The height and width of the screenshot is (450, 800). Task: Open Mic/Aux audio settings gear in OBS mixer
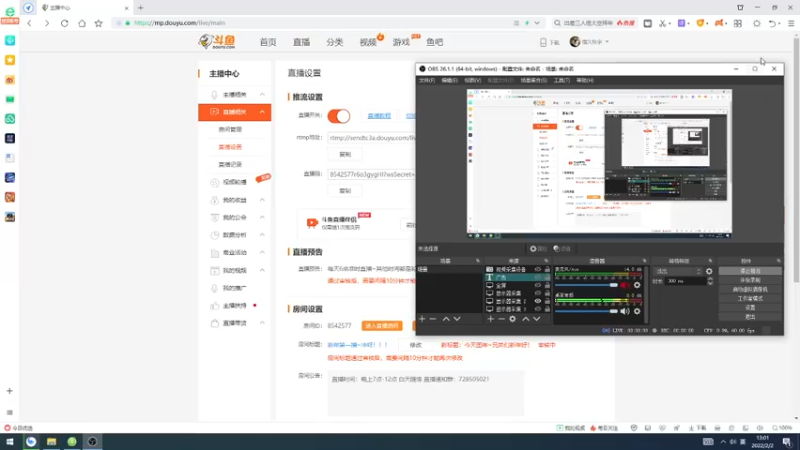click(x=637, y=285)
